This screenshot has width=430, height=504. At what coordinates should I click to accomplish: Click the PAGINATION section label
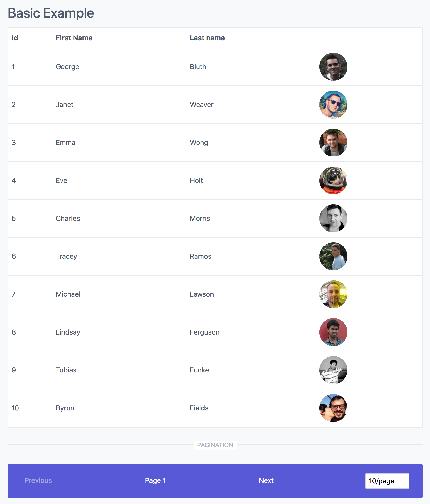tap(215, 445)
